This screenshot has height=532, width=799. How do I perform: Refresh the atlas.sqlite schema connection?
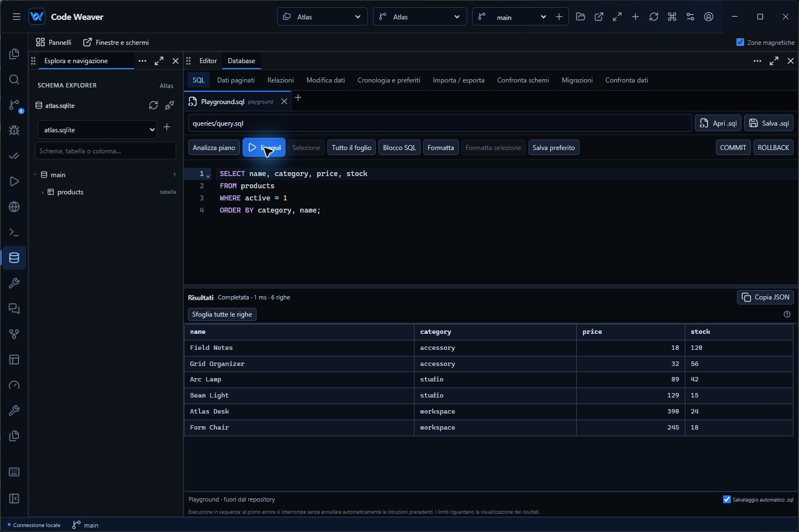coord(153,105)
